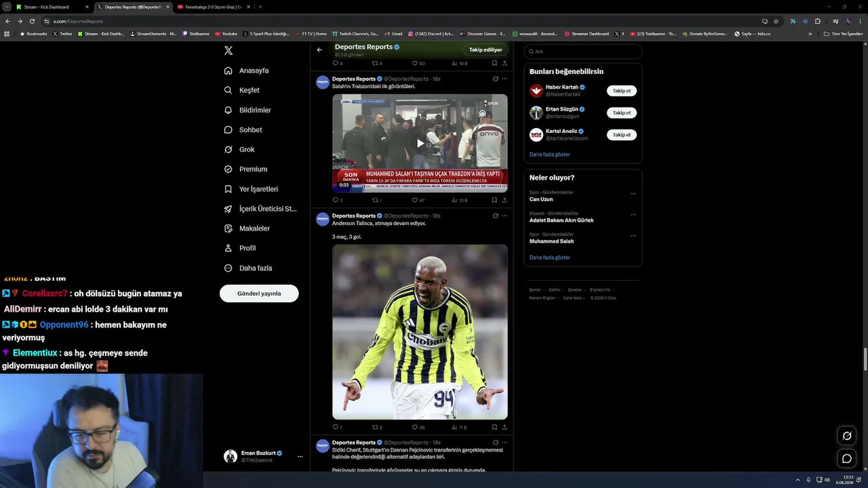Open the floating Grok button
The width and height of the screenshot is (868, 488).
847,436
